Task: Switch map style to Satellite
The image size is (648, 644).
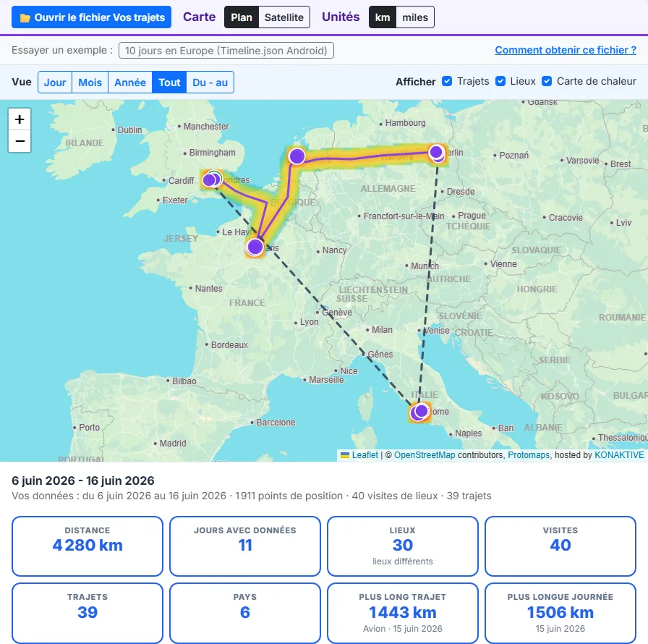Action: [x=284, y=17]
